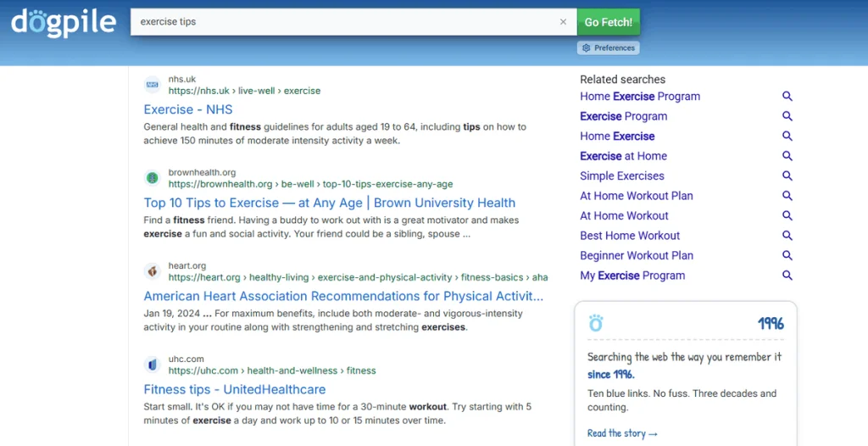Screen dimensions: 868x446
Task: Click the brownhealth.org site favicon
Action: coord(153,178)
